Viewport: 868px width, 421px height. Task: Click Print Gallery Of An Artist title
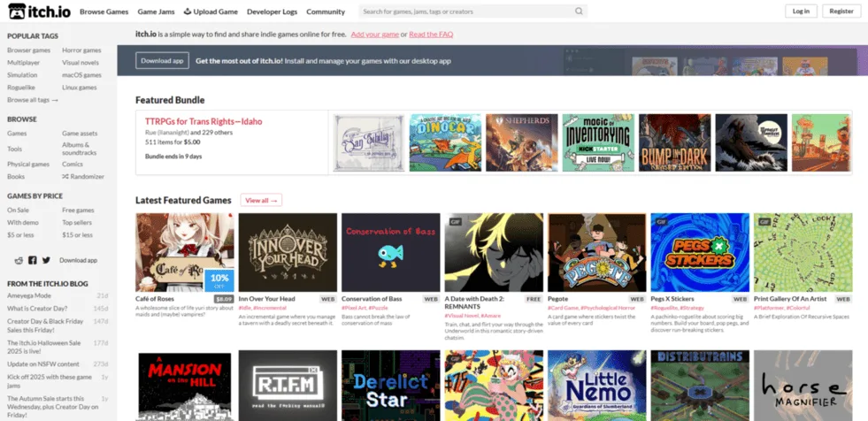(790, 299)
